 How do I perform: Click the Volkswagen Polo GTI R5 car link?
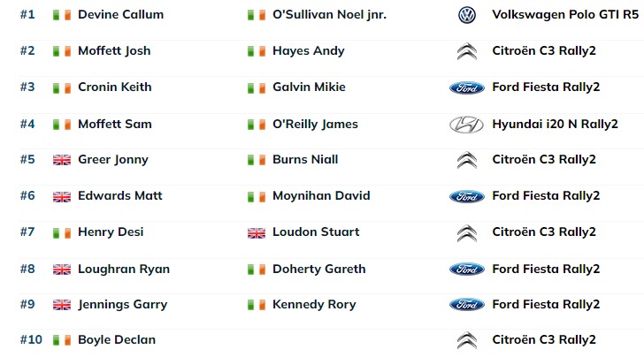pyautogui.click(x=565, y=15)
